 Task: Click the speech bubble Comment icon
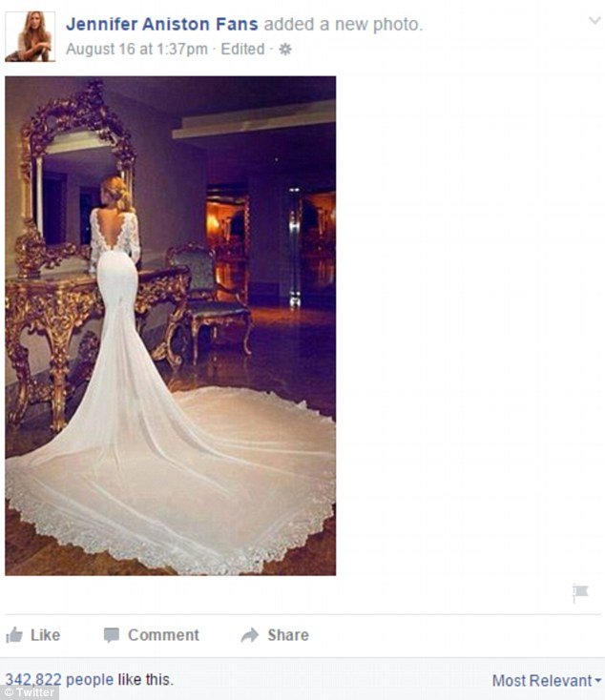click(x=112, y=635)
